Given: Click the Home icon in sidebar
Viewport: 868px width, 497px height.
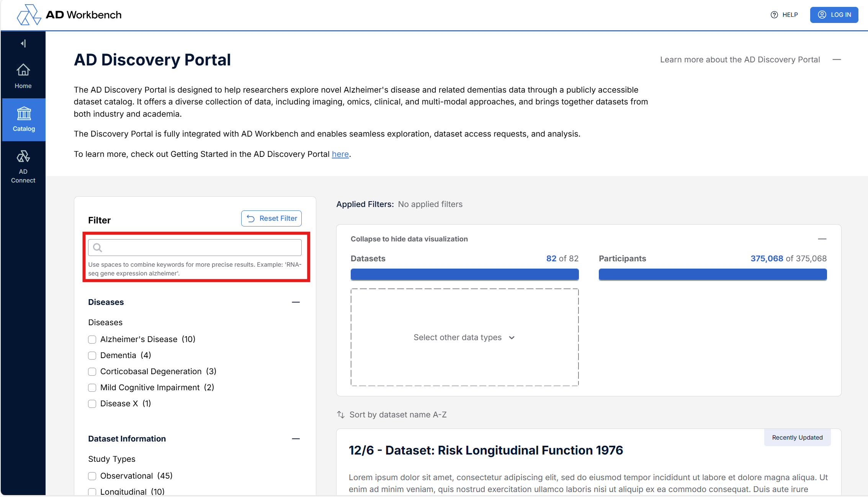Looking at the screenshot, I should pos(23,70).
